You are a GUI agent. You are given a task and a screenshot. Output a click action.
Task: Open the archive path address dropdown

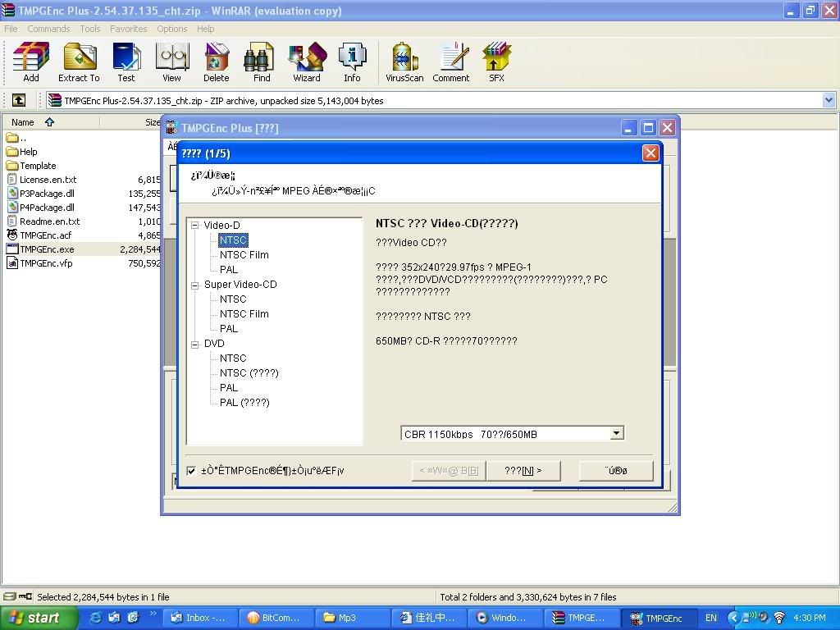[x=828, y=100]
